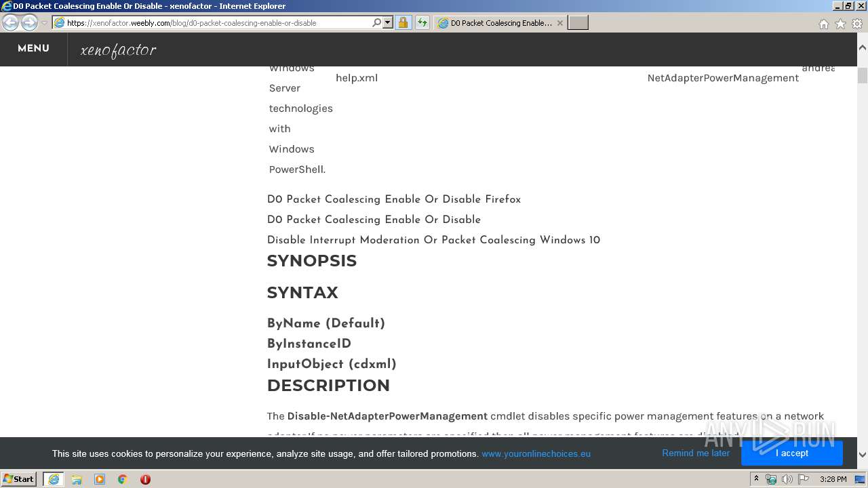Click the Home icon in IE

823,24
